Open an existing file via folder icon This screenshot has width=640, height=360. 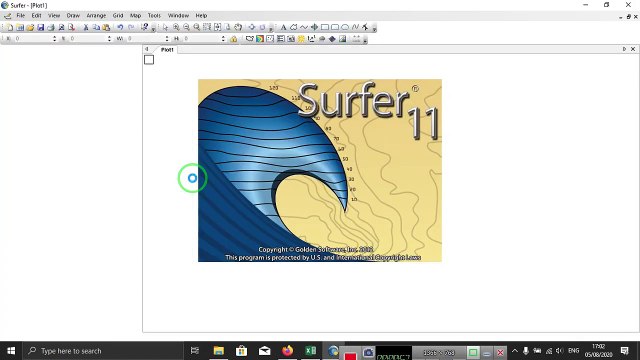point(30,27)
